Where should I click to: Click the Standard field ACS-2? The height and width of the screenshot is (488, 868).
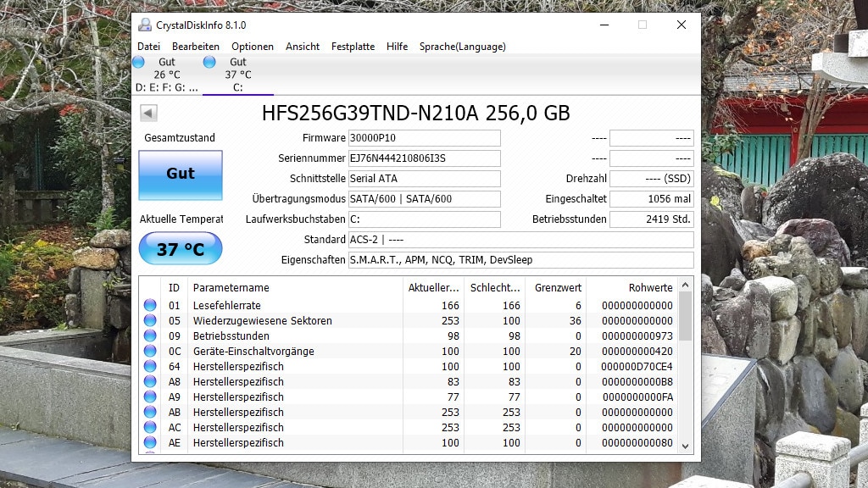click(x=521, y=240)
